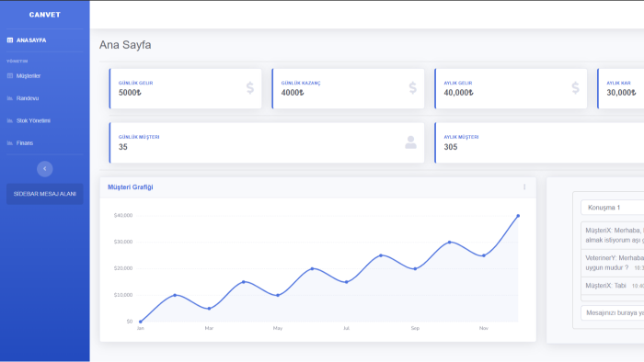Click the Müşteriler table icon
This screenshot has width=644, height=362.
point(10,76)
